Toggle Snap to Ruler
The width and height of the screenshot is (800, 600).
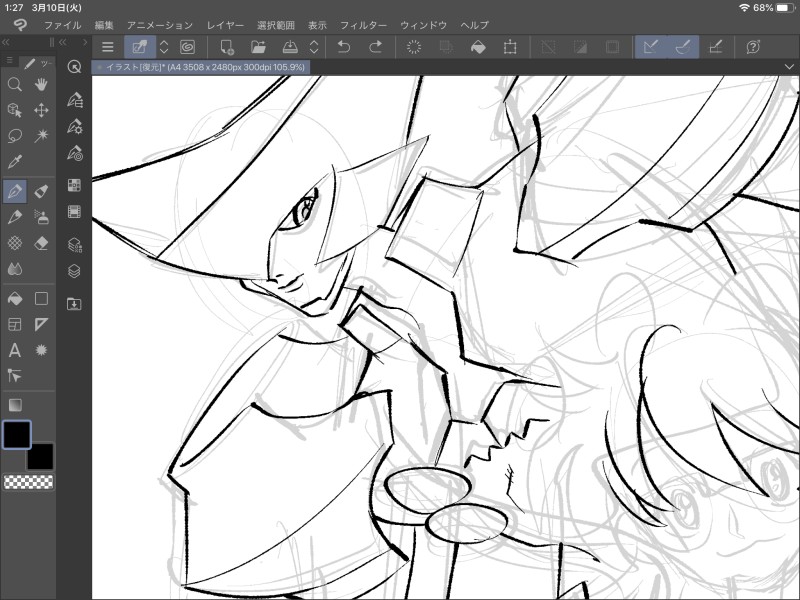tap(650, 47)
